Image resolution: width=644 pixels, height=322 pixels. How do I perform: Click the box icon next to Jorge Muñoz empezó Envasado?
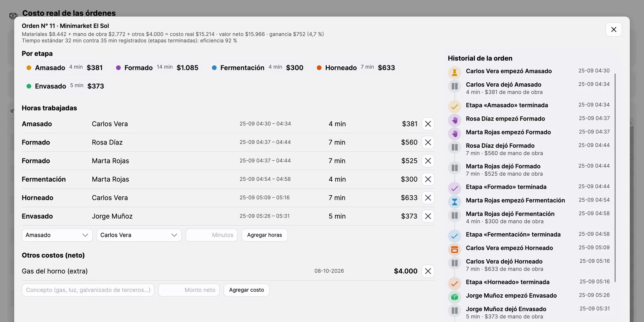[454, 297]
